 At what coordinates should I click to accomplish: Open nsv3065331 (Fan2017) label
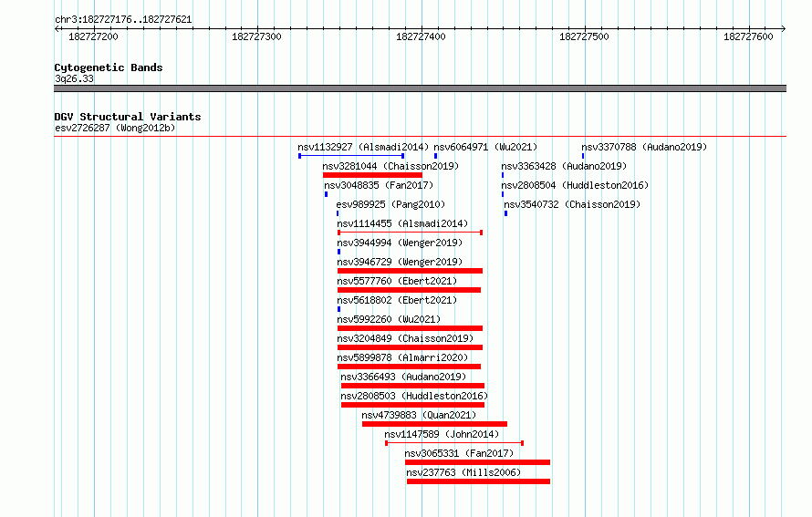coord(459,453)
